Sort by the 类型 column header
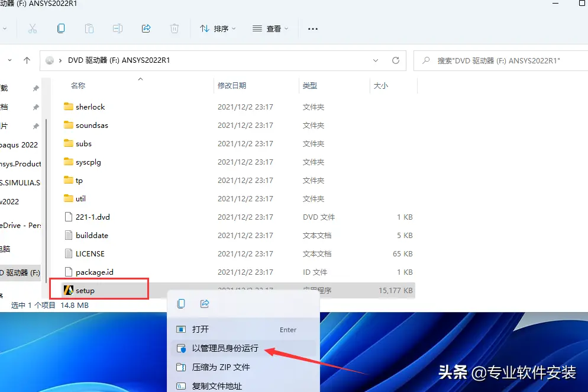This screenshot has width=588, height=392. pyautogui.click(x=310, y=86)
